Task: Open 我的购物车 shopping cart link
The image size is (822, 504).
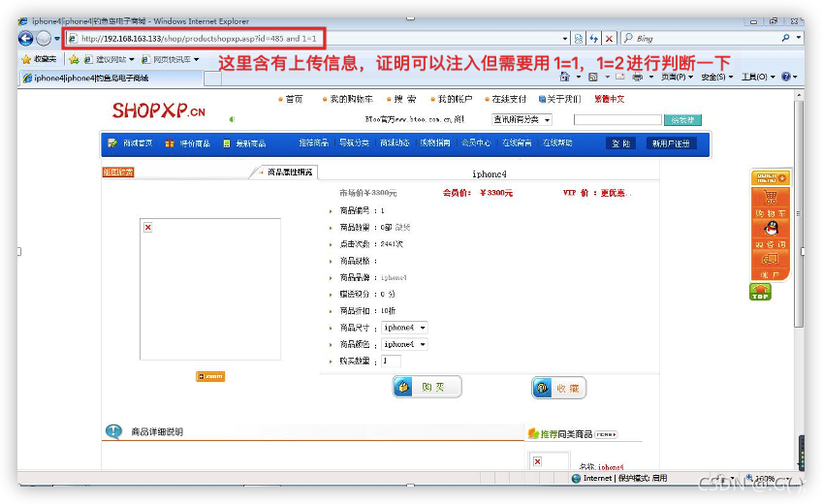Action: [351, 99]
